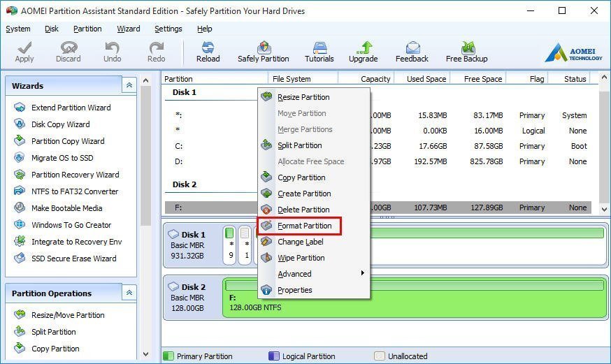The height and width of the screenshot is (364, 611).
Task: Click the Make Bootable Media icon
Action: (20, 208)
